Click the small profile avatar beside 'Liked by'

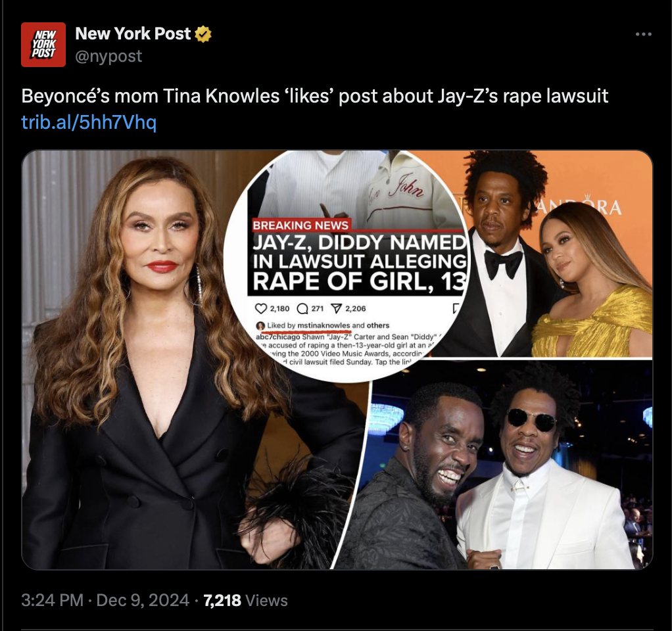point(260,325)
